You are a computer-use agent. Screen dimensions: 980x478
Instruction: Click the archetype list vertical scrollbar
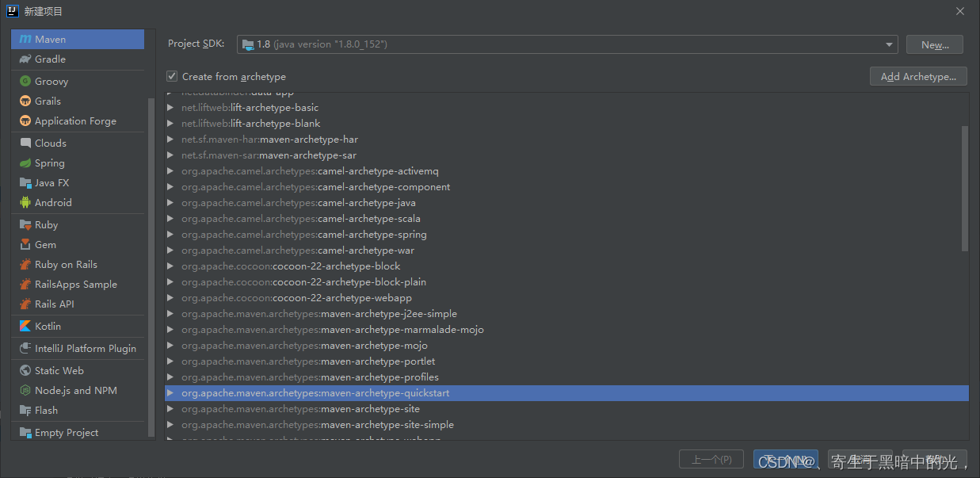(x=964, y=187)
